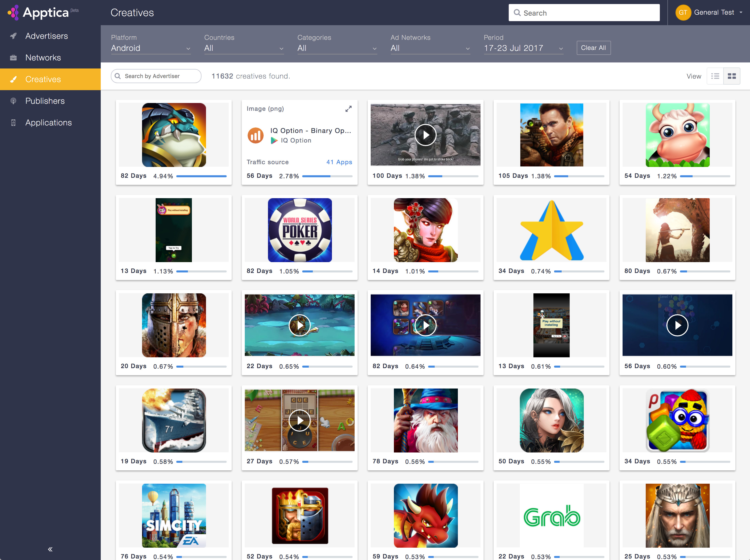
Task: Open the 41 Apps link
Action: point(339,162)
